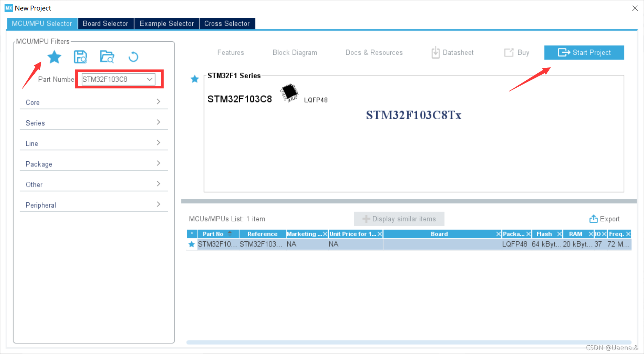This screenshot has height=354, width=644.
Task: Click the Part Number field containing STM32F103C8
Action: tap(118, 79)
